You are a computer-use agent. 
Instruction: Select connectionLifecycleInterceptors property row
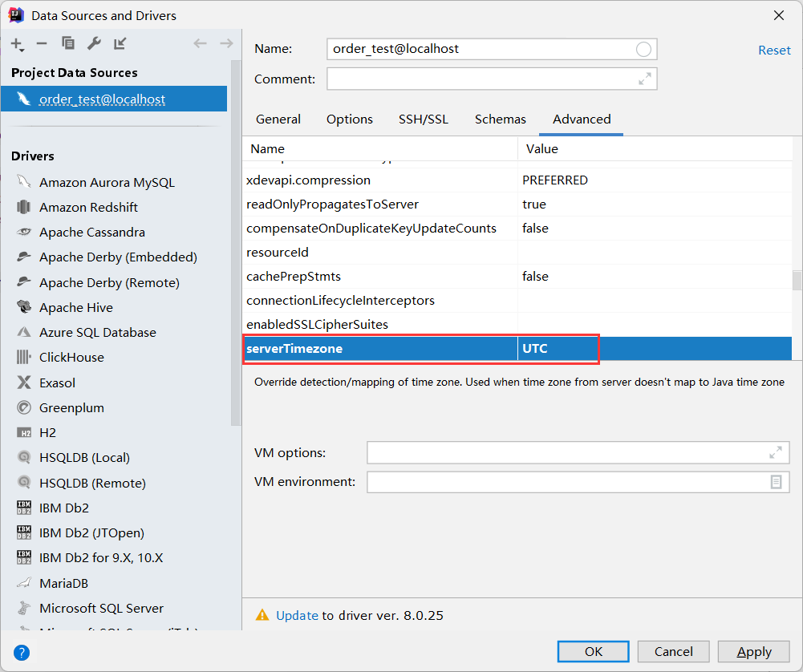(x=517, y=301)
